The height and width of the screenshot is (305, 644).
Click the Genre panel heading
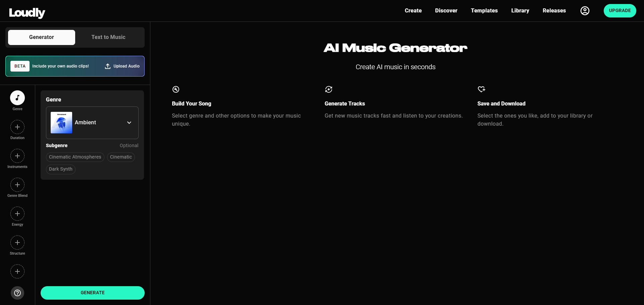point(53,99)
